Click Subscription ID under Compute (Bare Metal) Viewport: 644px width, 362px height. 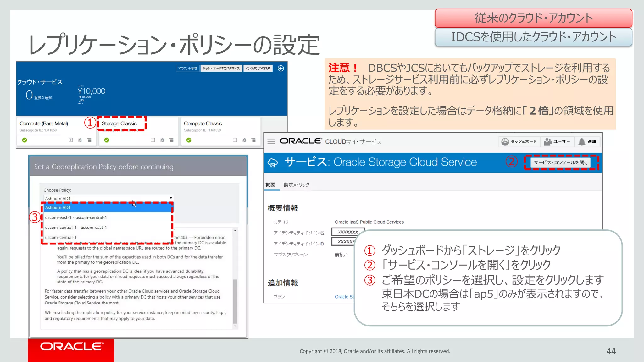38,130
